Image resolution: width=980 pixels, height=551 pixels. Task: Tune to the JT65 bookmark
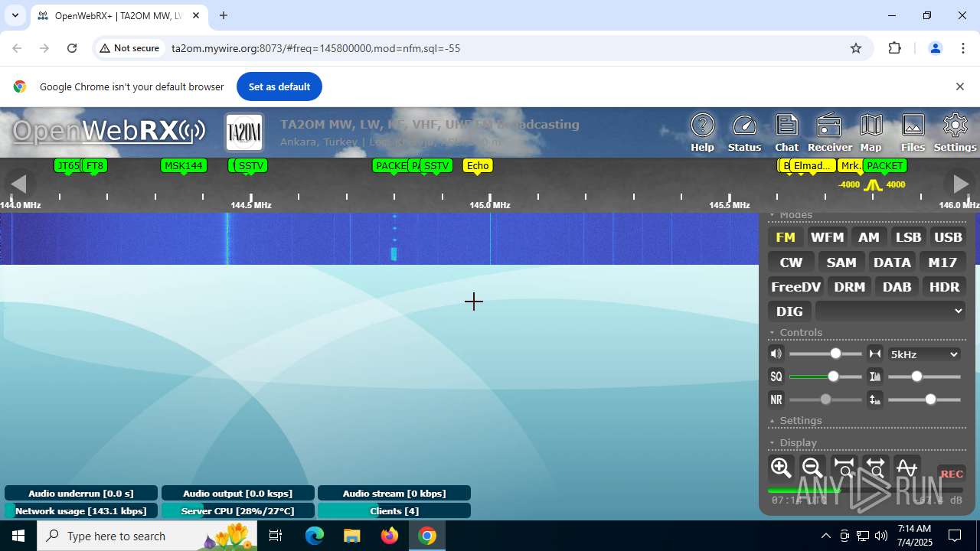[67, 165]
